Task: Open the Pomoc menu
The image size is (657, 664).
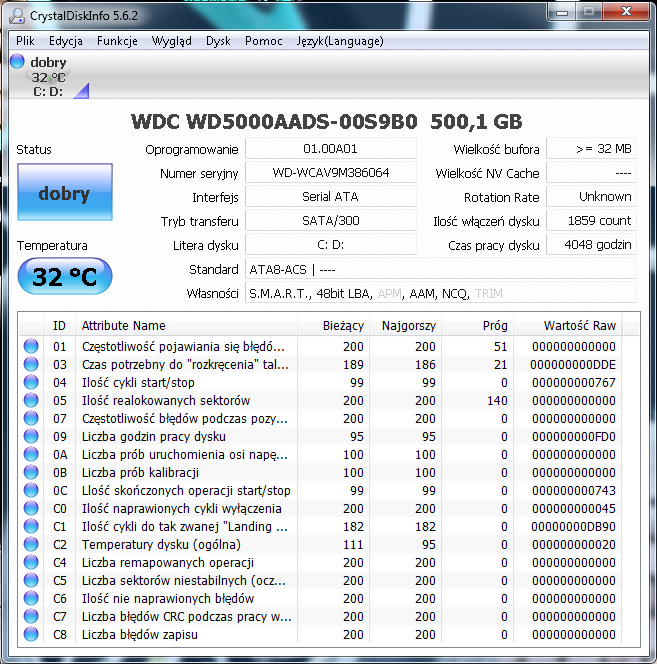Action: click(x=263, y=41)
